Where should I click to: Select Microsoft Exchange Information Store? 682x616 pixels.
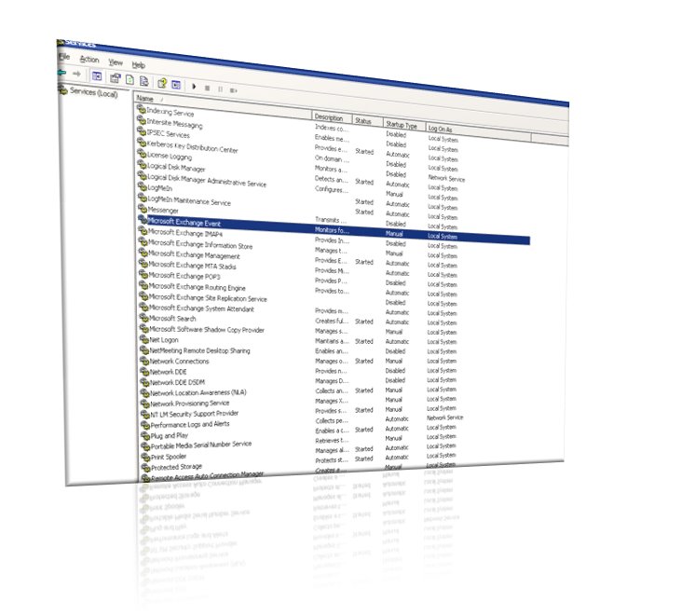click(200, 244)
